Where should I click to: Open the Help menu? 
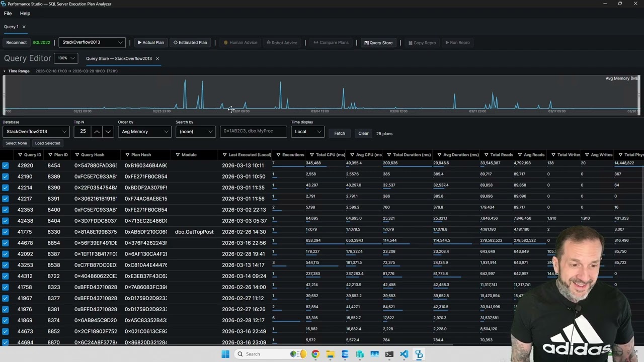coord(25,14)
